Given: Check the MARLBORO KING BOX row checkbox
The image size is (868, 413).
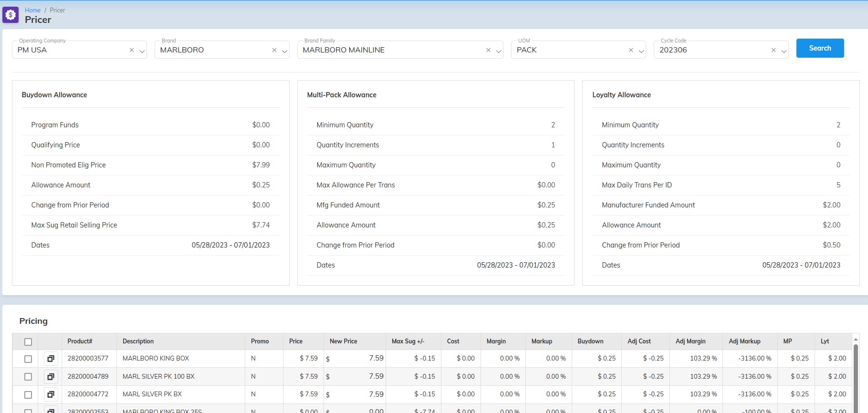Looking at the screenshot, I should pos(28,359).
